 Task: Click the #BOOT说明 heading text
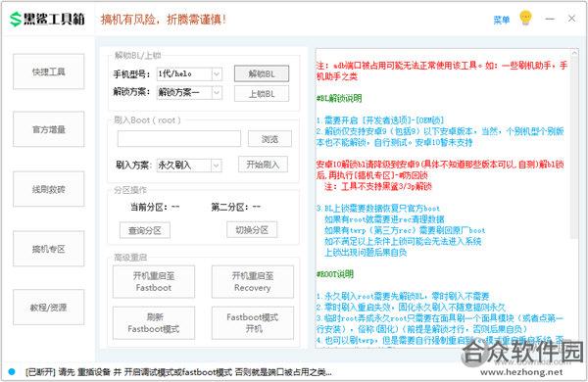click(335, 274)
